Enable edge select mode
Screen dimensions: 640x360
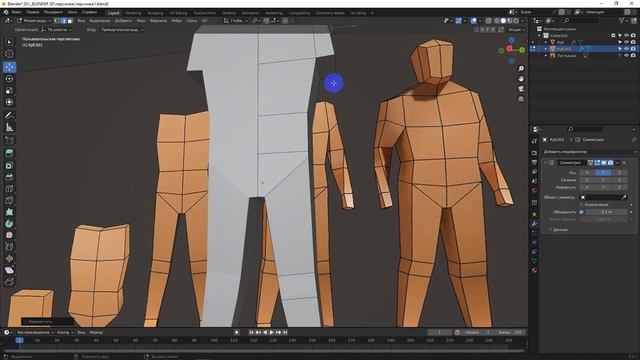pyautogui.click(x=63, y=20)
